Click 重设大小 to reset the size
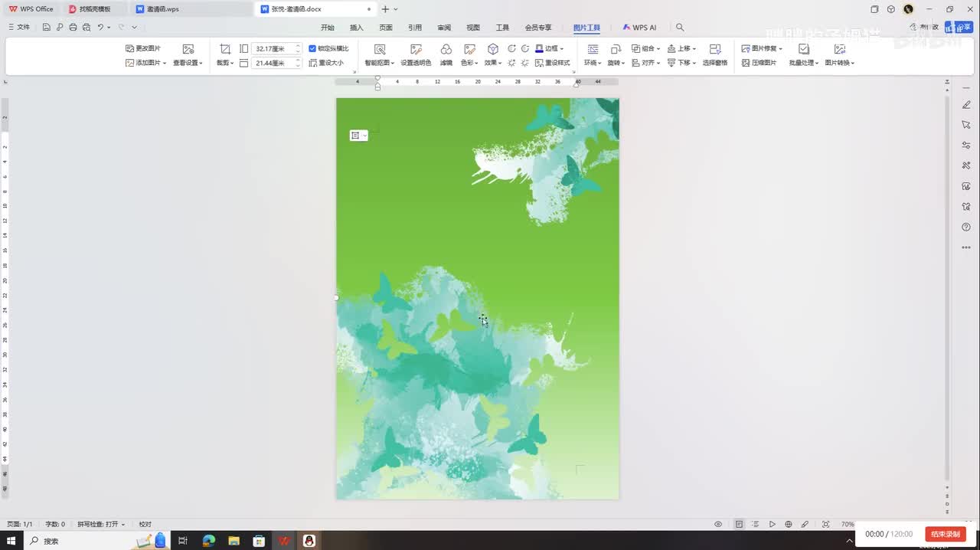Viewport: 980px width, 550px height. (x=326, y=63)
